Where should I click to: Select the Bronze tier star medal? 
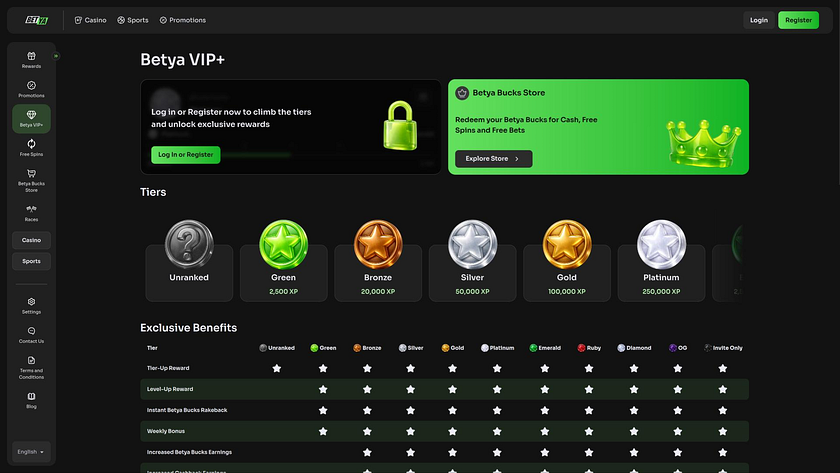click(x=378, y=244)
